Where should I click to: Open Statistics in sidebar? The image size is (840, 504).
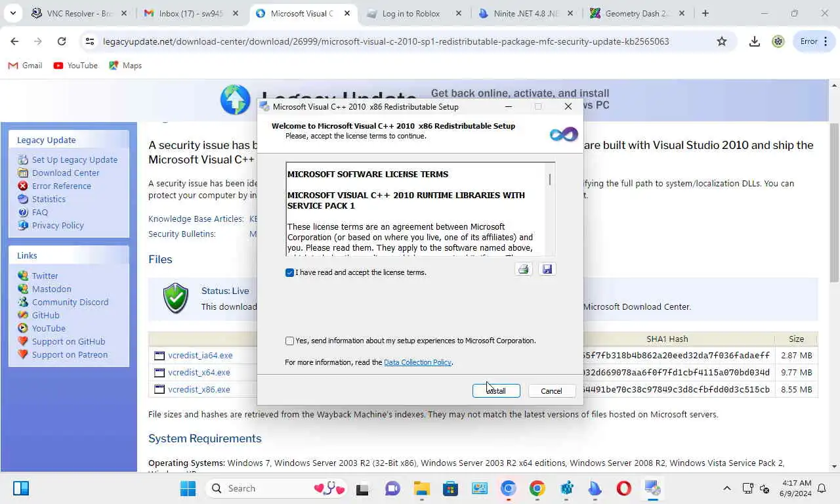click(49, 199)
